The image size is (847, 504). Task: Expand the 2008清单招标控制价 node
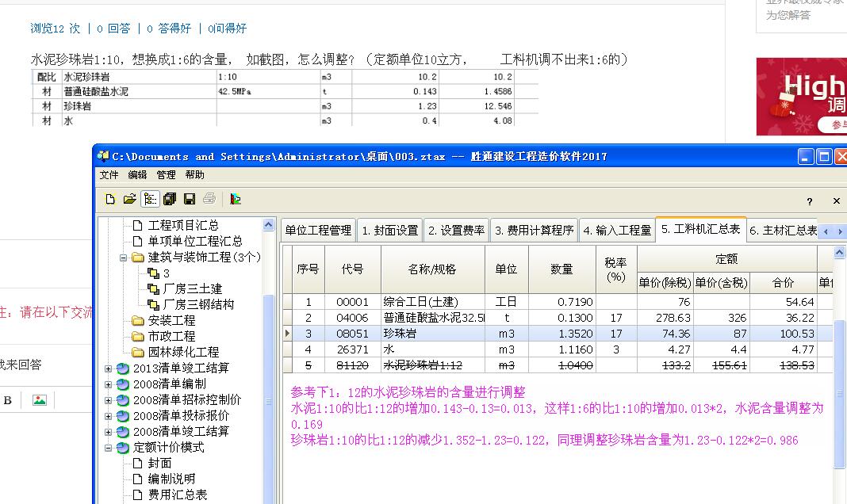coord(108,401)
